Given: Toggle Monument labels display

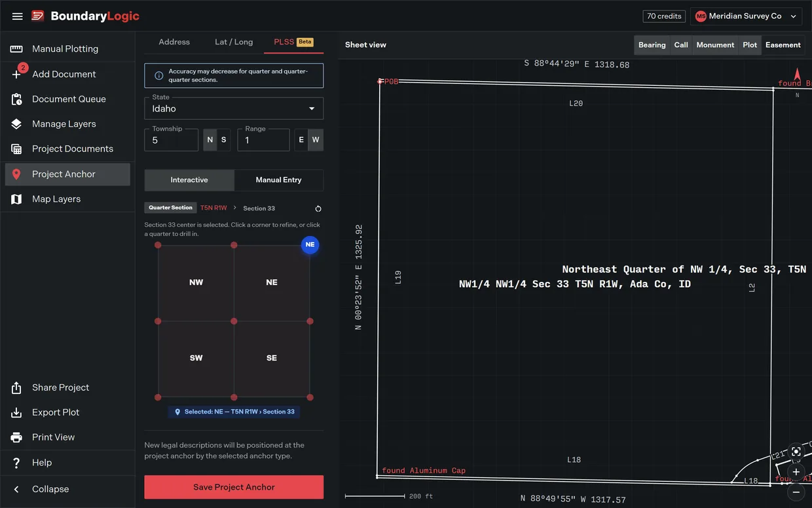Looking at the screenshot, I should (x=715, y=45).
